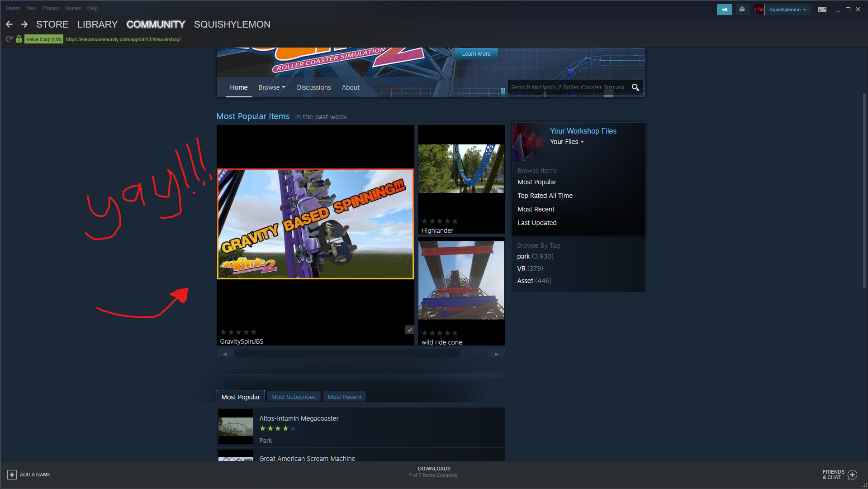Click the Learn More button
This screenshot has height=489, width=868.
coord(476,53)
